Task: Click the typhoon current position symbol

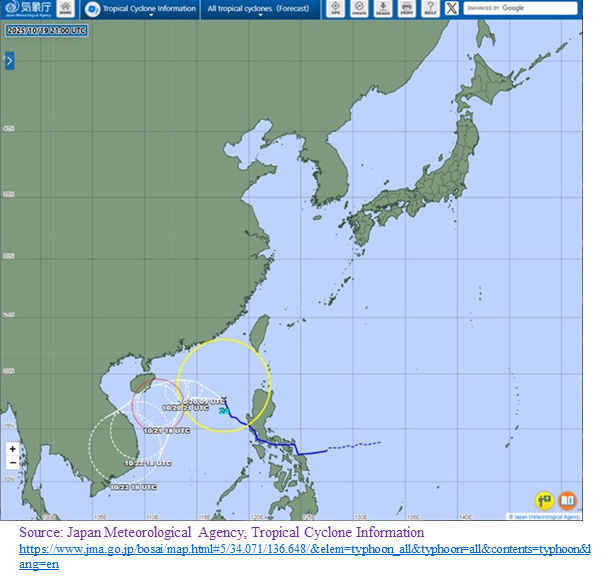Action: pos(223,411)
